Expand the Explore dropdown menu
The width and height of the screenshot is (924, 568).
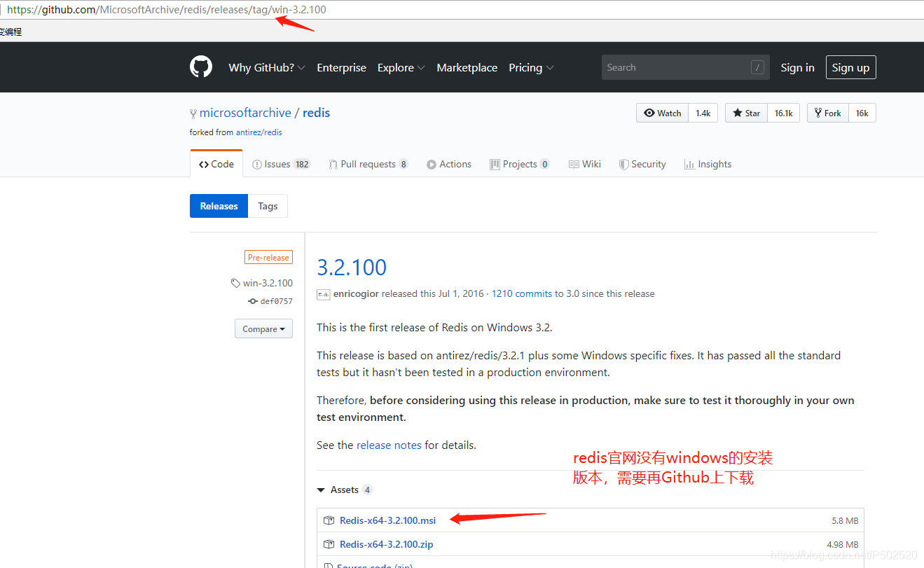tap(401, 67)
